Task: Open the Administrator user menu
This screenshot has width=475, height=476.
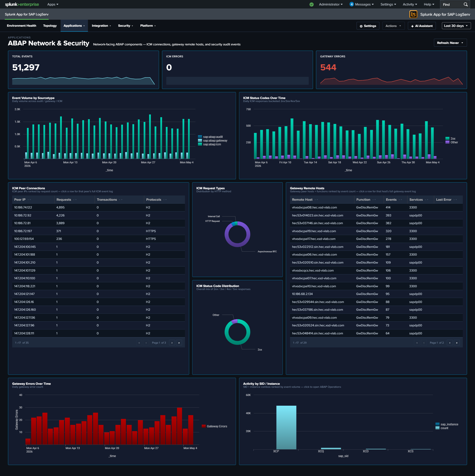Action: tap(331, 4)
